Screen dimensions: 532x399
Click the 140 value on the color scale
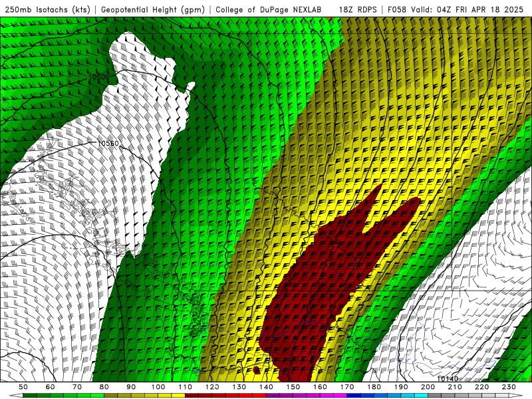(x=266, y=387)
